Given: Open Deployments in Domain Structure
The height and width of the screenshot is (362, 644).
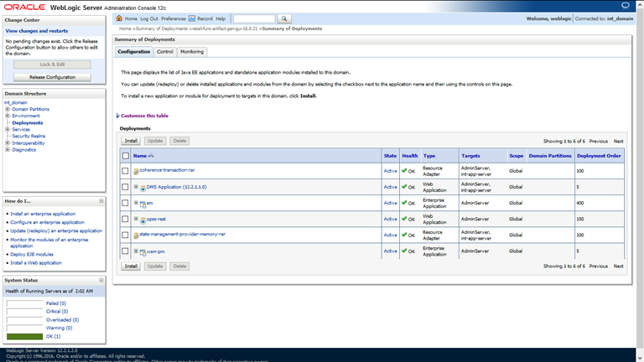Looking at the screenshot, I should click(28, 122).
